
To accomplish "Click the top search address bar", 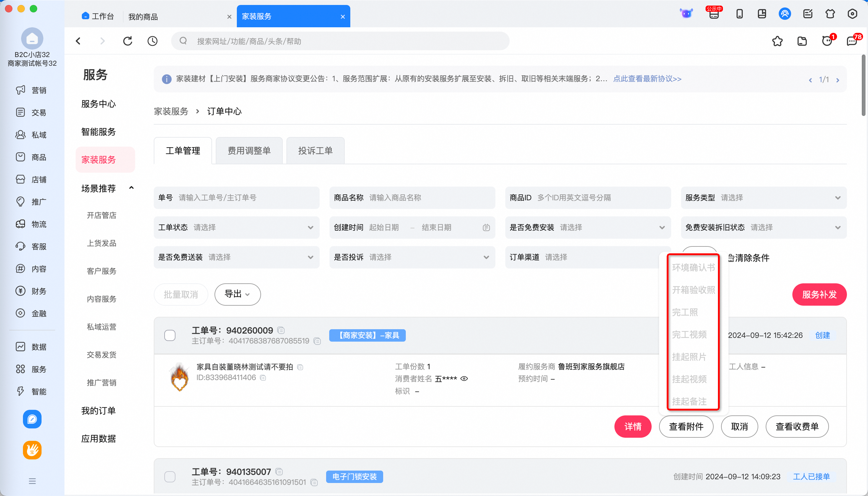I will (340, 41).
